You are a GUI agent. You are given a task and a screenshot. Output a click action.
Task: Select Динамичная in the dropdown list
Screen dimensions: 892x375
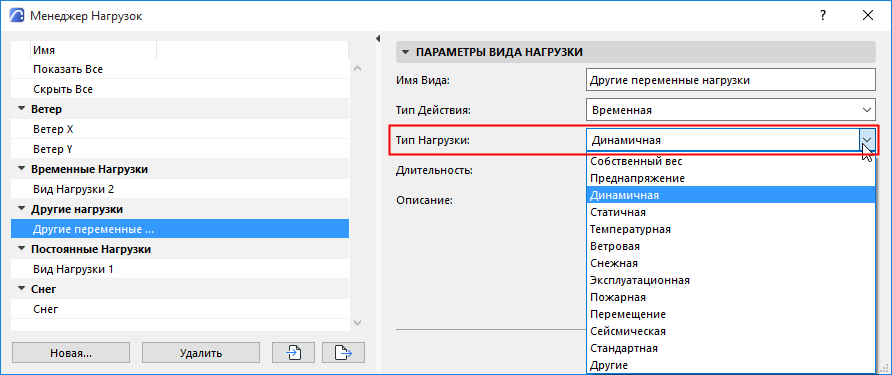click(730, 195)
